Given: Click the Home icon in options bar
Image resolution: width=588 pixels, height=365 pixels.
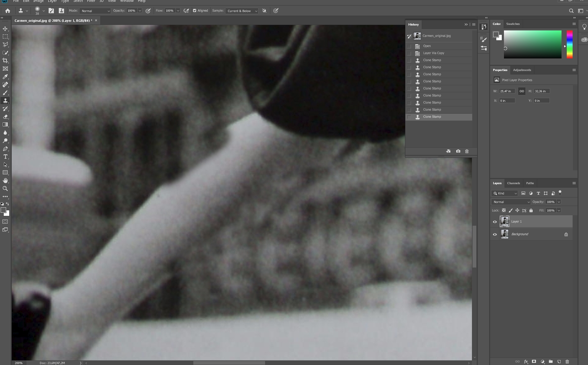Looking at the screenshot, I should pos(8,11).
